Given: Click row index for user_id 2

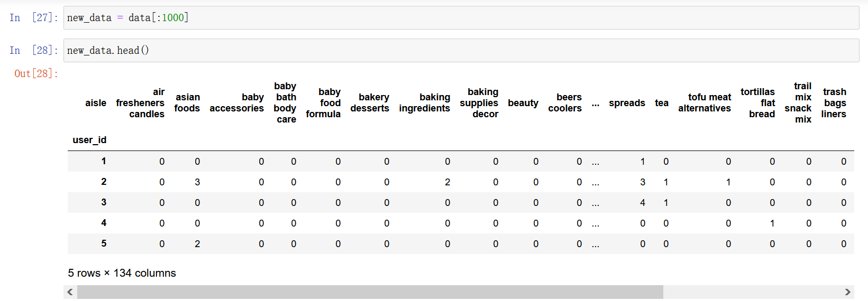Looking at the screenshot, I should (104, 182).
